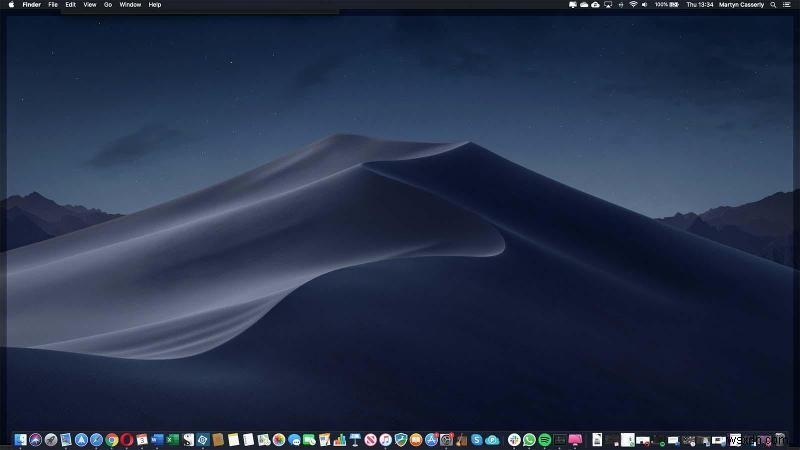Open Books orange icon in dock
The image size is (800, 450).
416,440
